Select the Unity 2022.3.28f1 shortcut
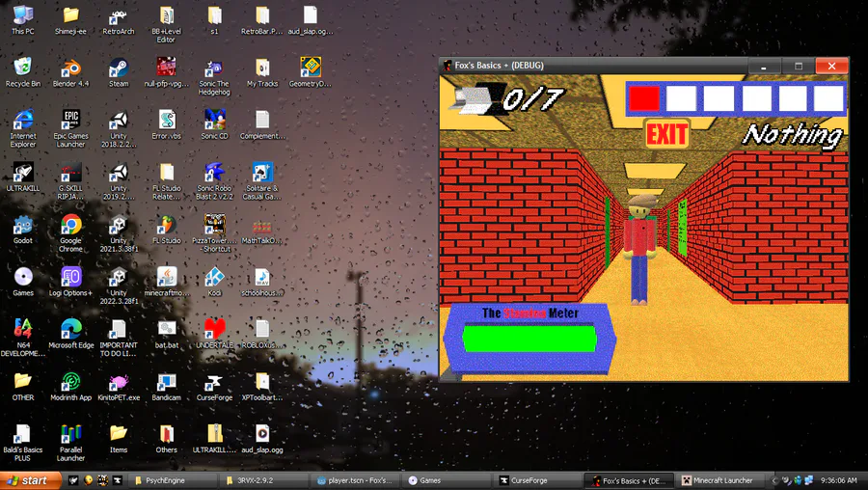 (x=119, y=286)
